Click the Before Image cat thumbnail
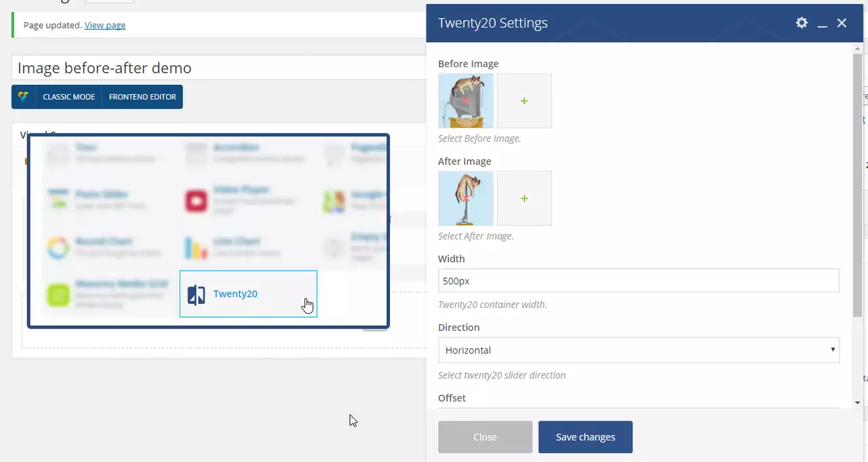The height and width of the screenshot is (462, 868). coord(466,101)
